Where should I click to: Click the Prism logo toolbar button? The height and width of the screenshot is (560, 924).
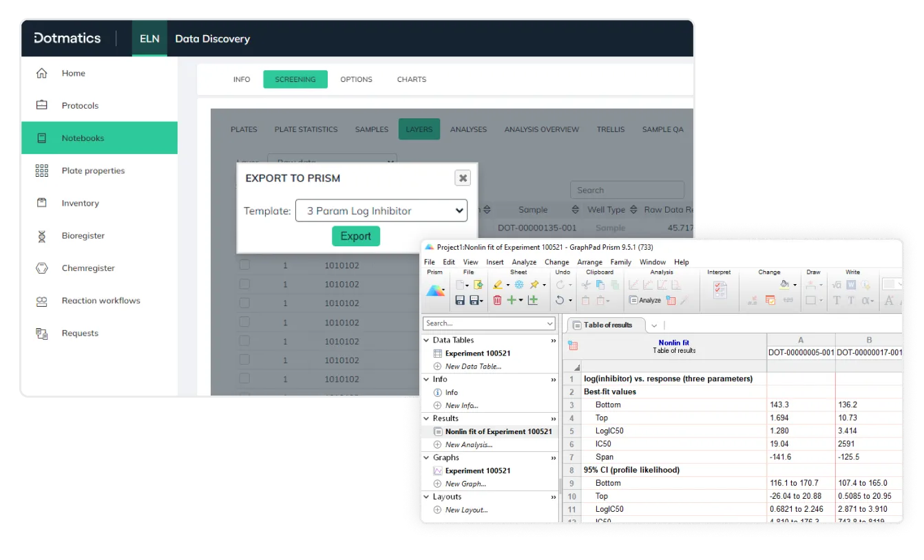pos(434,290)
